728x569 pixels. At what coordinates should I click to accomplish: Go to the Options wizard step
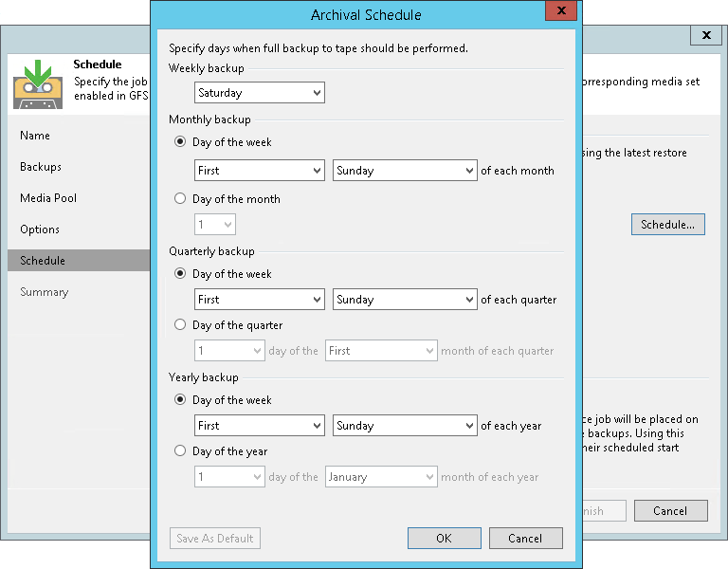click(40, 229)
